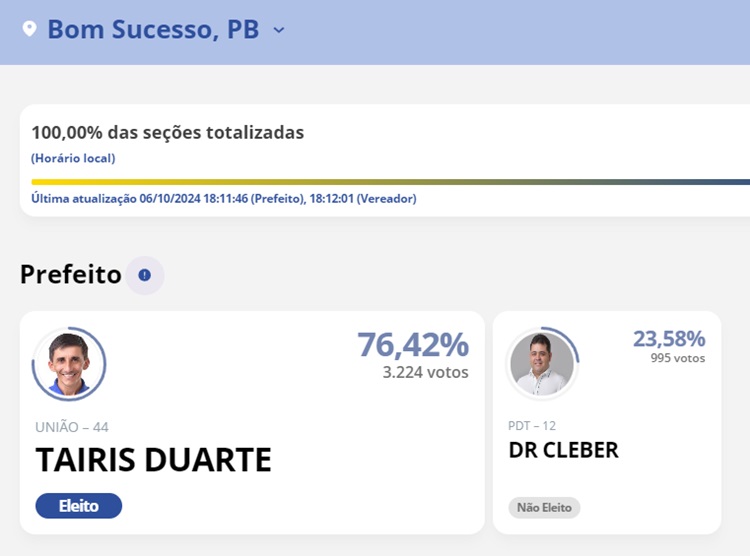
Task: Select the DR CLEBER candidate name
Action: [x=563, y=450]
